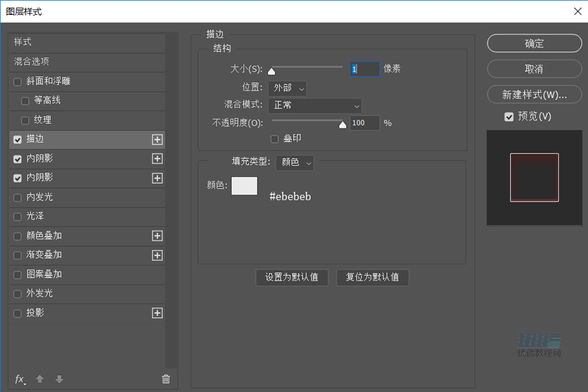This screenshot has width=588, height=392.
Task: Click the plus icon next to 渐变叠加
Action: (157, 255)
